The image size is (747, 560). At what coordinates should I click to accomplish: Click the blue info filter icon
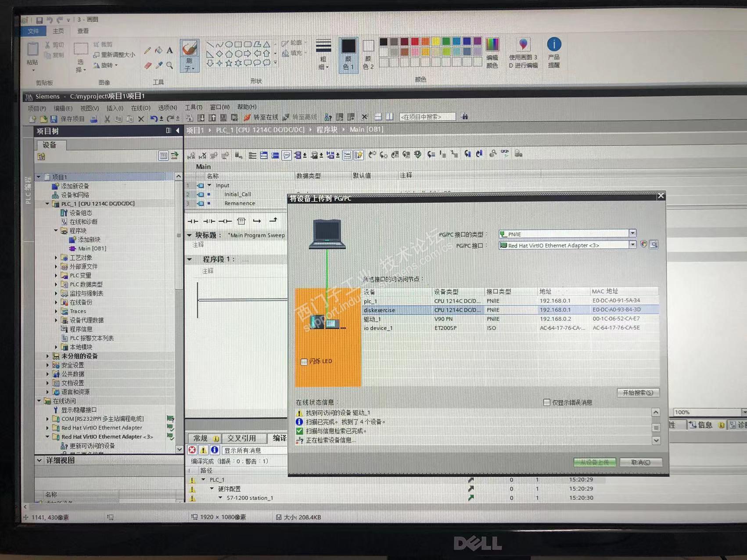215,450
